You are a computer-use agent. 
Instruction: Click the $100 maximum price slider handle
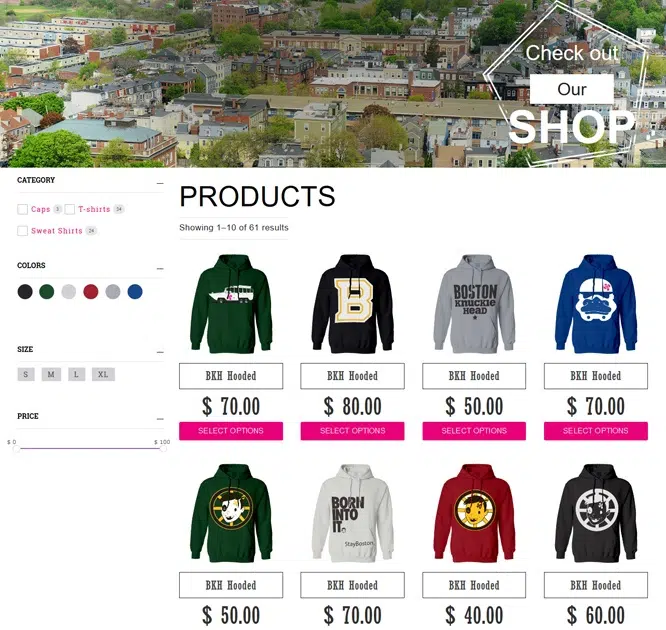pyautogui.click(x=163, y=449)
